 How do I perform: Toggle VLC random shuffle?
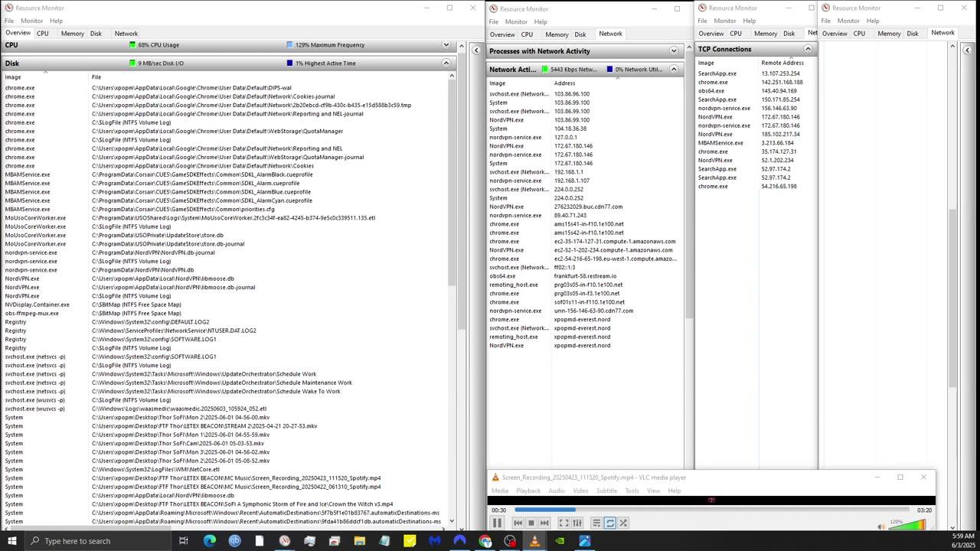tap(623, 523)
